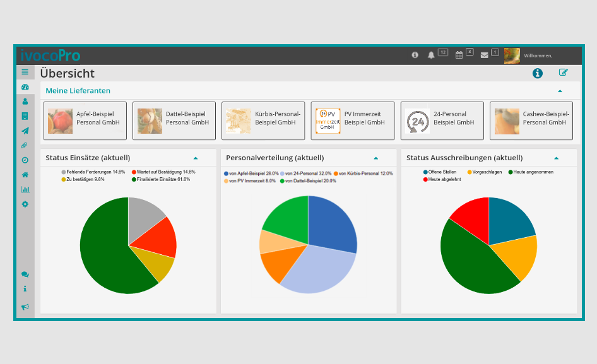The image size is (597, 364).
Task: Open the envelope messages icon
Action: pos(485,55)
